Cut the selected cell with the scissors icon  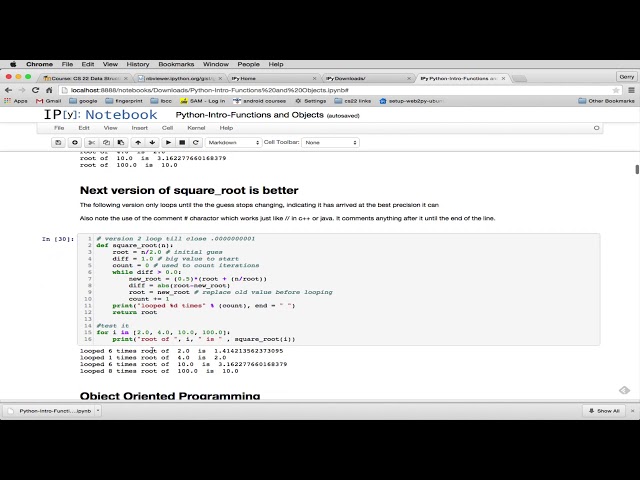click(91, 142)
